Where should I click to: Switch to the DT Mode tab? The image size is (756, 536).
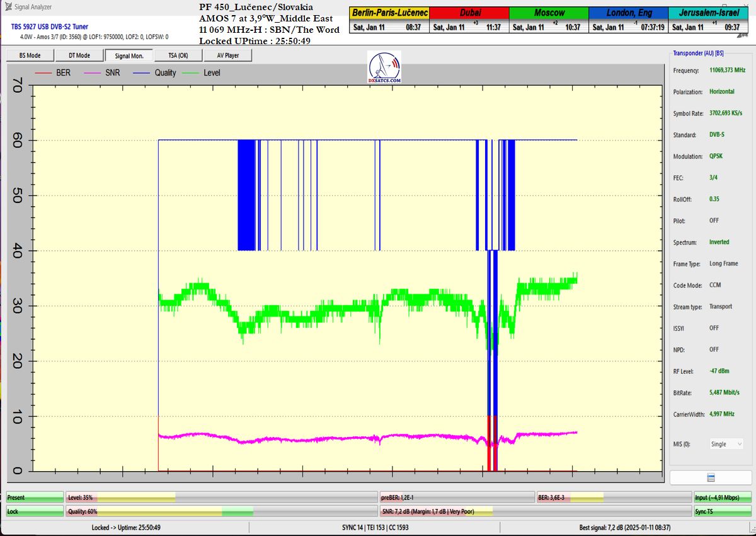(79, 55)
